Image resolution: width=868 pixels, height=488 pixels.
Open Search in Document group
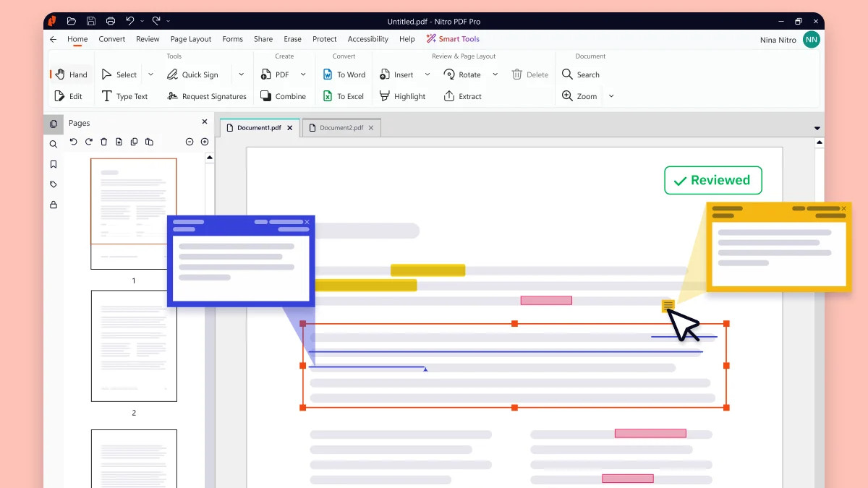[x=581, y=74]
